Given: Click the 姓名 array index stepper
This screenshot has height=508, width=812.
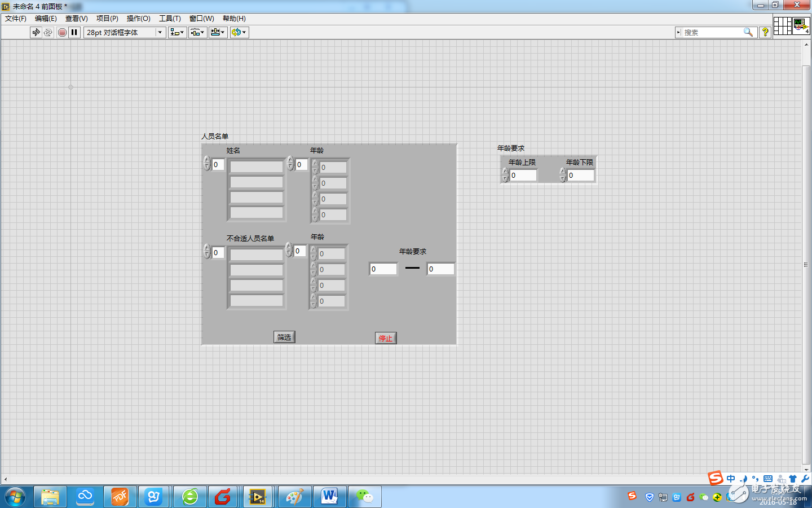Looking at the screenshot, I should [x=207, y=163].
